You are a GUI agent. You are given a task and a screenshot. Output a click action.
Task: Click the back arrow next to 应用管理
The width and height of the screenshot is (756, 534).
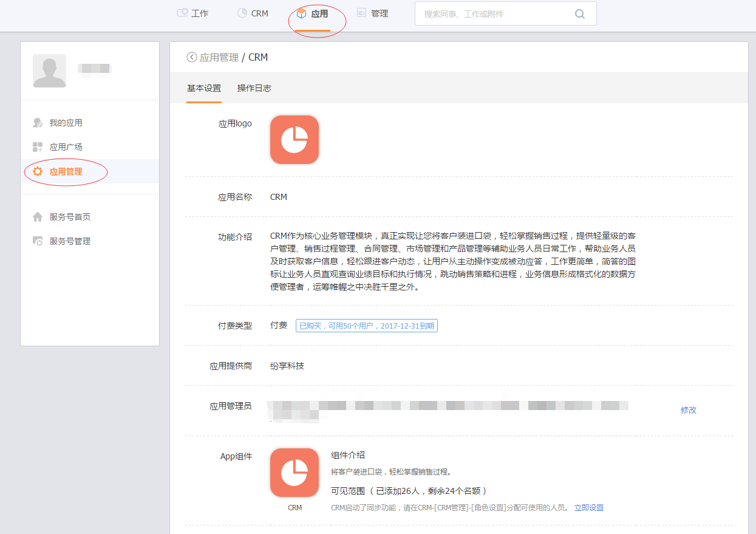pos(191,56)
